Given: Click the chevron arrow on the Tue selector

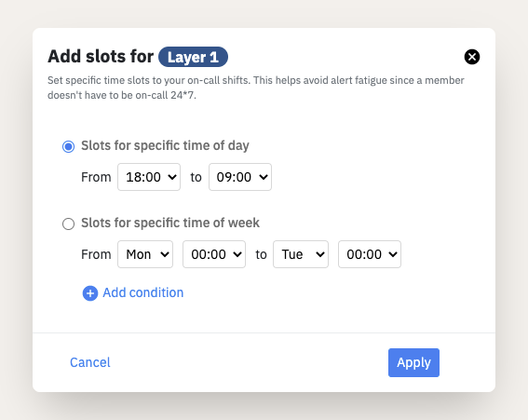Looking at the screenshot, I should (320, 254).
